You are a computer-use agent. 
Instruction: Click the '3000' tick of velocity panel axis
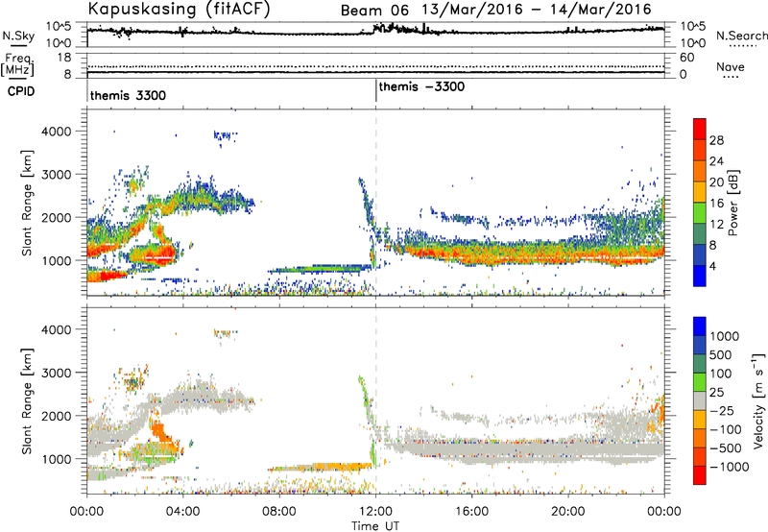[x=57, y=373]
